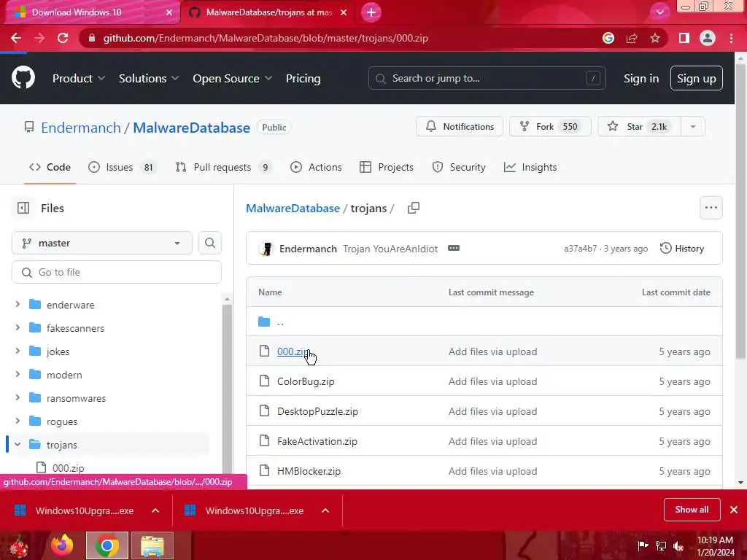Image resolution: width=747 pixels, height=560 pixels.
Task: Click the Notifications button
Action: pyautogui.click(x=460, y=127)
